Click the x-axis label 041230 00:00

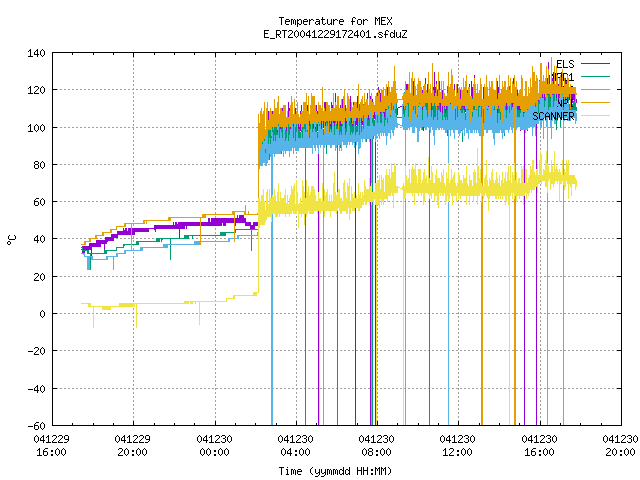click(214, 446)
